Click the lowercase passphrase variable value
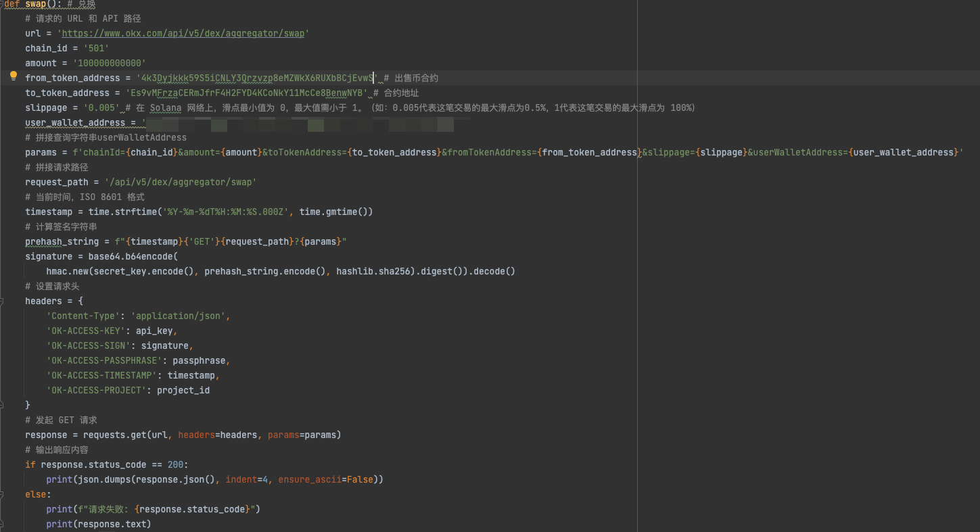The width and height of the screenshot is (980, 532). 199,360
